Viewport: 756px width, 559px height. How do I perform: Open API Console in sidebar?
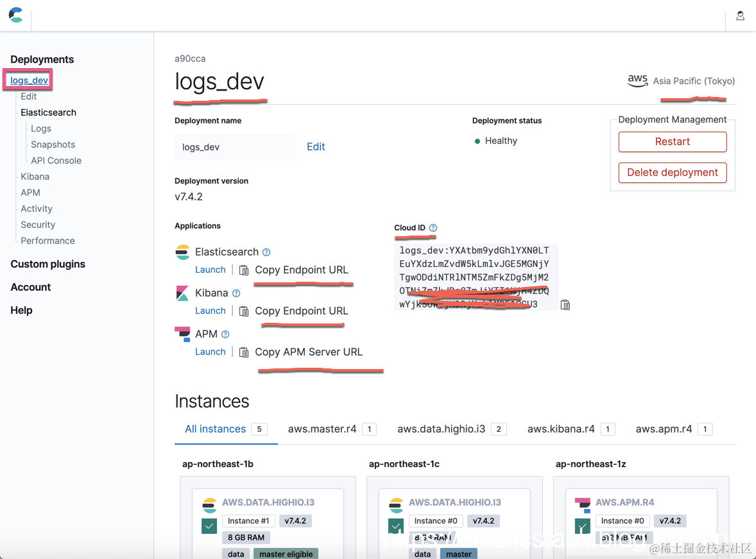tap(56, 160)
